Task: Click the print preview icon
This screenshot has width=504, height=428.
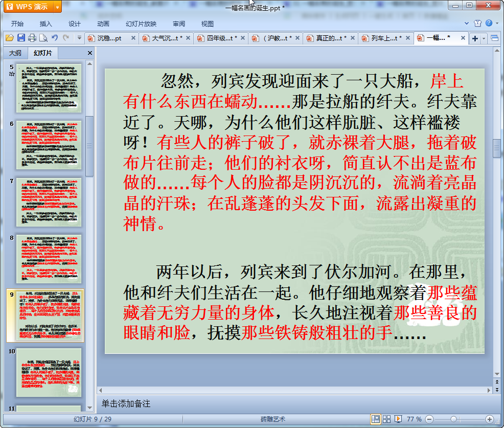Action: (x=43, y=38)
